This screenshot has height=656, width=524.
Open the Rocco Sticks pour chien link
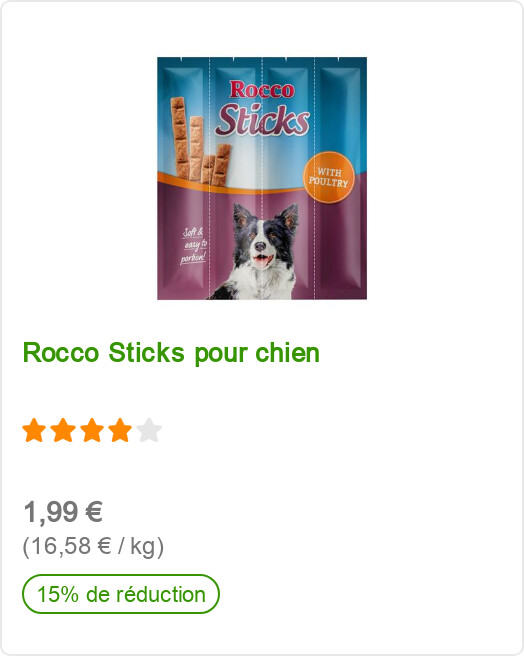pos(171,353)
